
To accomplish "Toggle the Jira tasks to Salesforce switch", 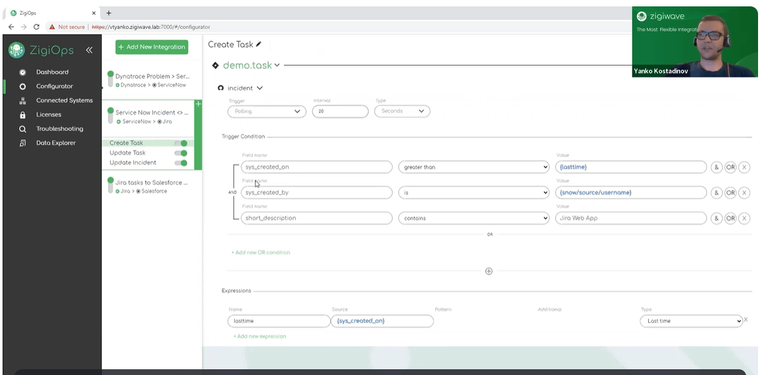I will (x=111, y=186).
